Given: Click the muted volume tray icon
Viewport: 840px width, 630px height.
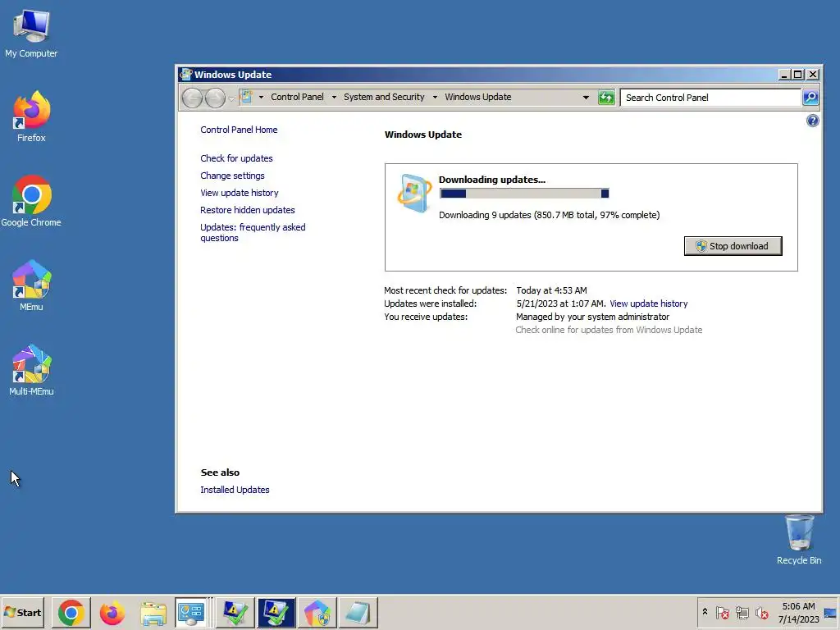Looking at the screenshot, I should [x=761, y=612].
